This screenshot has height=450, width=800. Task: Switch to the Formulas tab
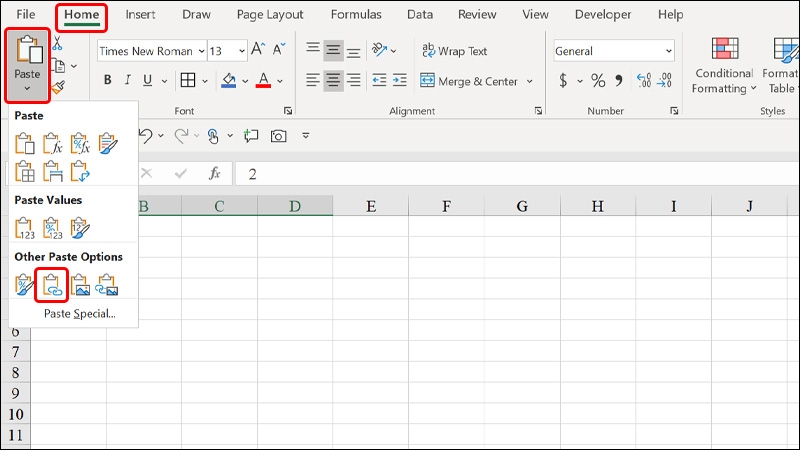click(x=356, y=14)
